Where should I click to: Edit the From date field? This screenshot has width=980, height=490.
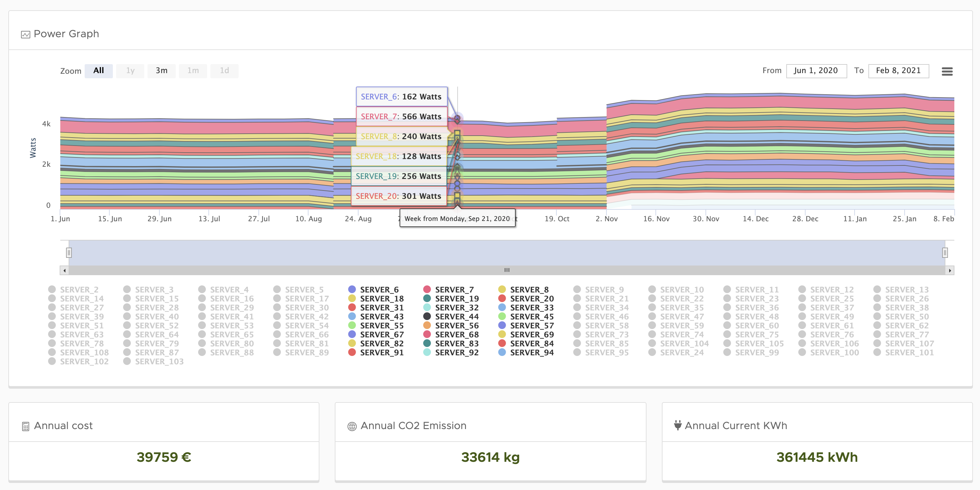pyautogui.click(x=816, y=71)
